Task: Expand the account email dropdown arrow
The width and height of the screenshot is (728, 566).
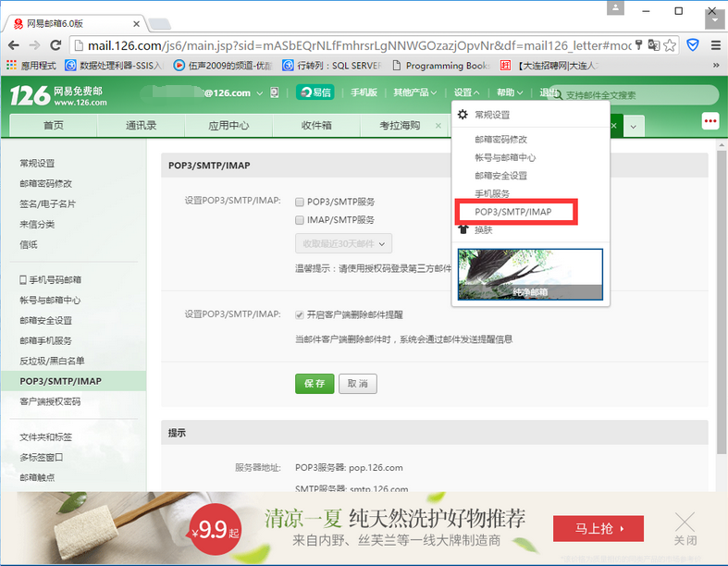Action: (x=260, y=92)
